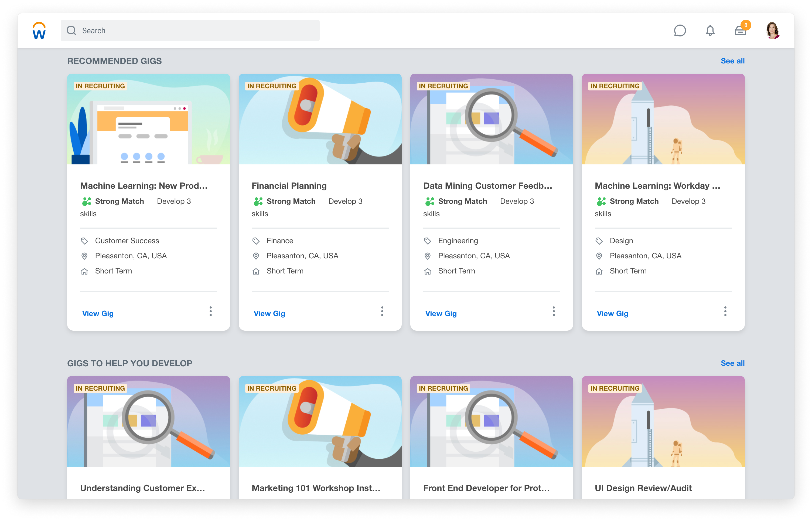The image size is (812, 521).
Task: Open the chat messages icon
Action: [x=680, y=31]
